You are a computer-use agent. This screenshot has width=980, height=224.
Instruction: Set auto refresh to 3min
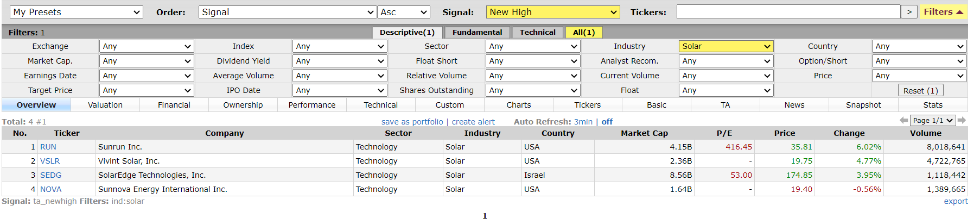[x=583, y=122]
